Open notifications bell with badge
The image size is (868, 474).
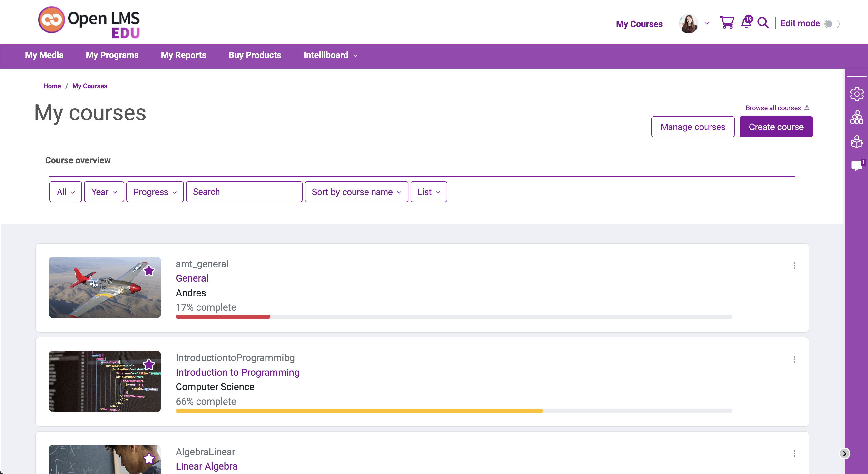coord(747,22)
